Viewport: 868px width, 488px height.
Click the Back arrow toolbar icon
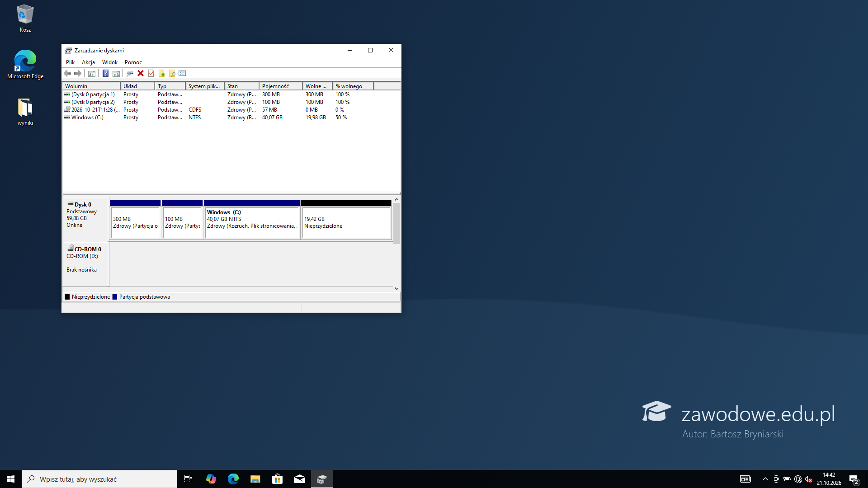pyautogui.click(x=67, y=74)
